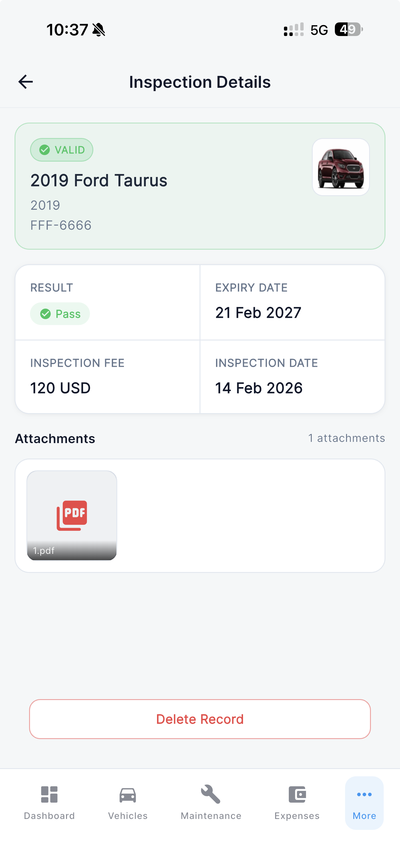Tap the green checkmark in VALID badge
400x868 pixels.
pos(45,150)
